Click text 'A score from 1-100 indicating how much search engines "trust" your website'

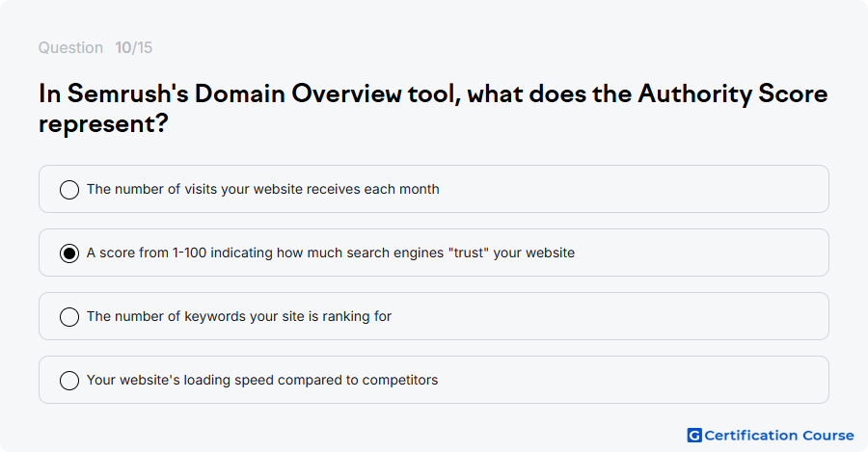pyautogui.click(x=331, y=253)
